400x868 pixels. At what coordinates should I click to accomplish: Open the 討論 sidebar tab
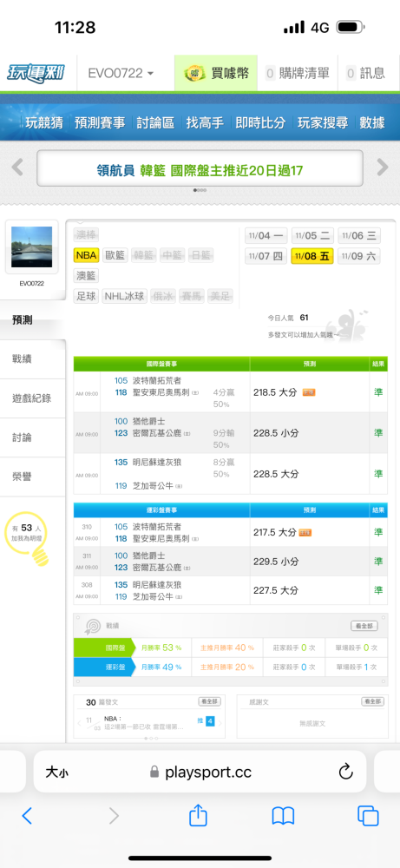coord(33,437)
